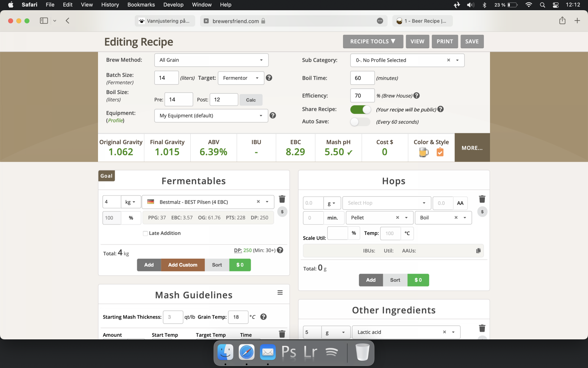
Task: Click the dollar cost icon for fermentable
Action: pyautogui.click(x=282, y=212)
